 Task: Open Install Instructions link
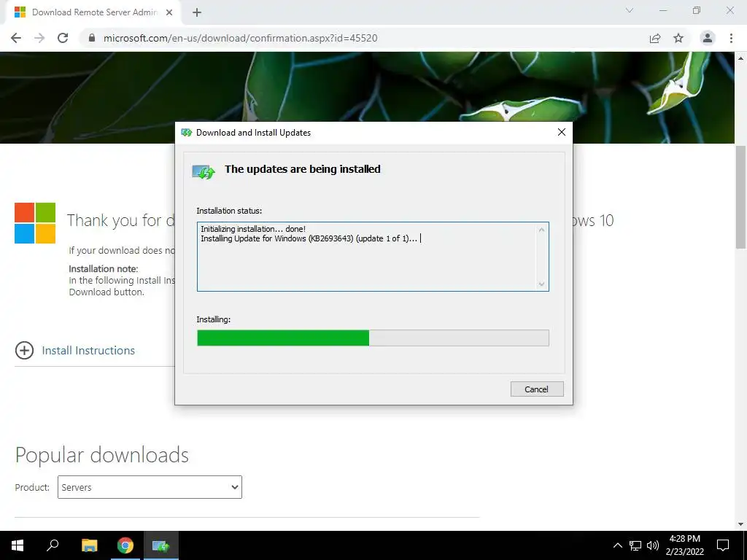(x=88, y=351)
